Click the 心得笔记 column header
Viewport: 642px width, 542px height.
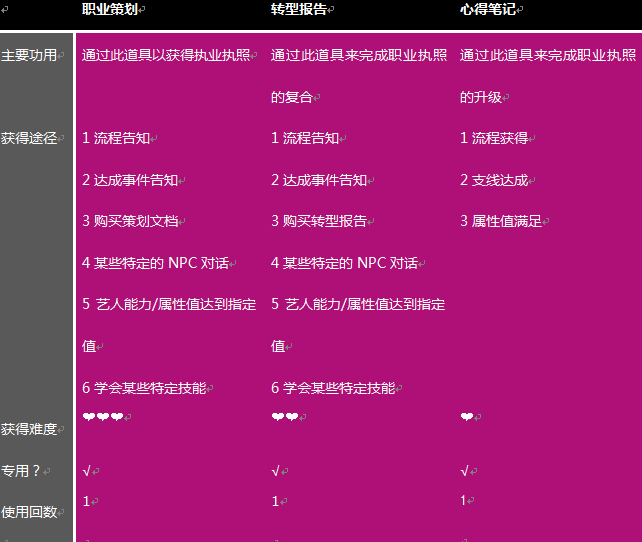pos(488,9)
